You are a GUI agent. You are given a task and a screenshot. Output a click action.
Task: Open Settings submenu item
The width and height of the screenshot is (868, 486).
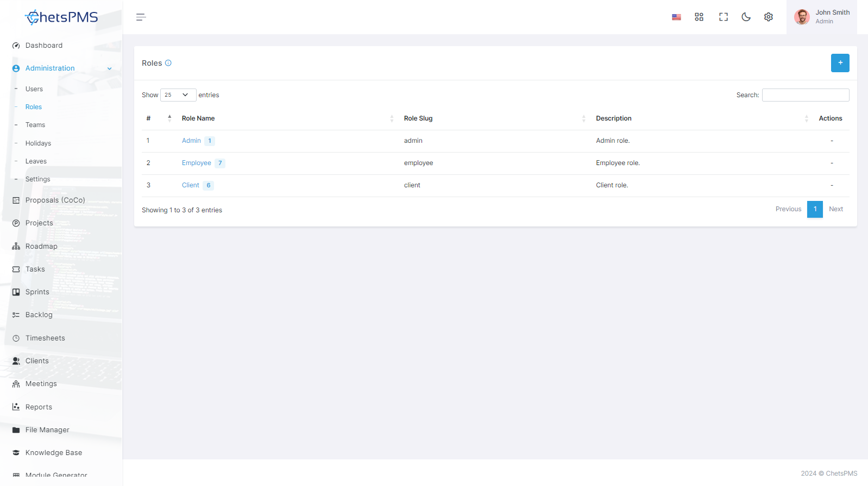coord(38,179)
